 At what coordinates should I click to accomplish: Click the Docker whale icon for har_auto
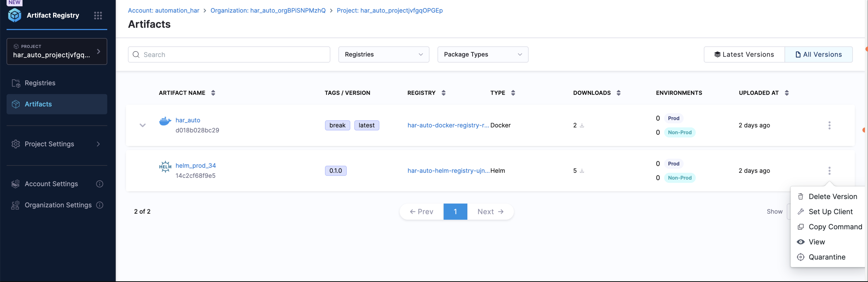[165, 121]
